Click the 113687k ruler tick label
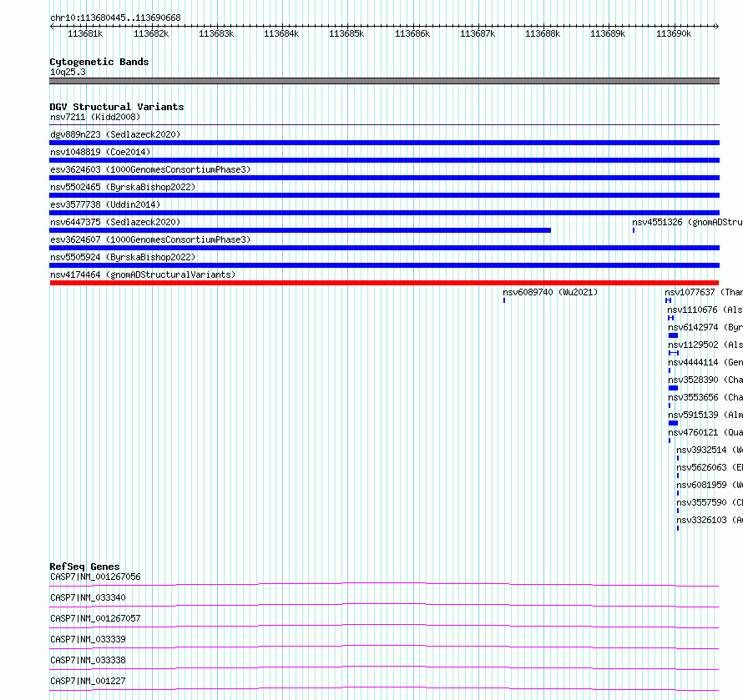Viewport: 743px width, 700px height. 478,33
